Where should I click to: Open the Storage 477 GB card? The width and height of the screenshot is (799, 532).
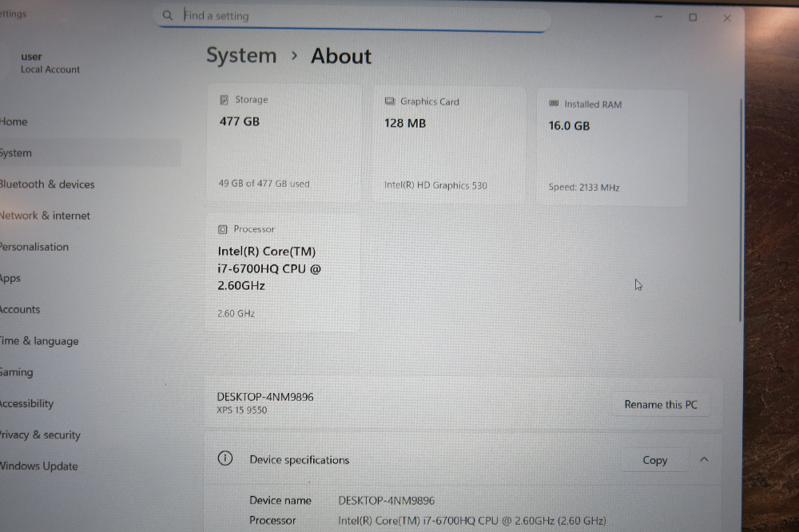pyautogui.click(x=284, y=143)
